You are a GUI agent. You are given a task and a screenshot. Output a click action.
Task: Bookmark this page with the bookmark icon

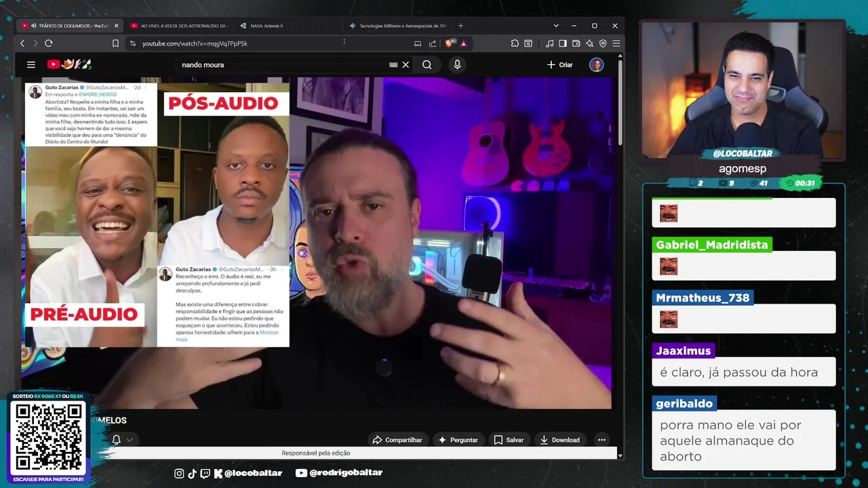(115, 43)
